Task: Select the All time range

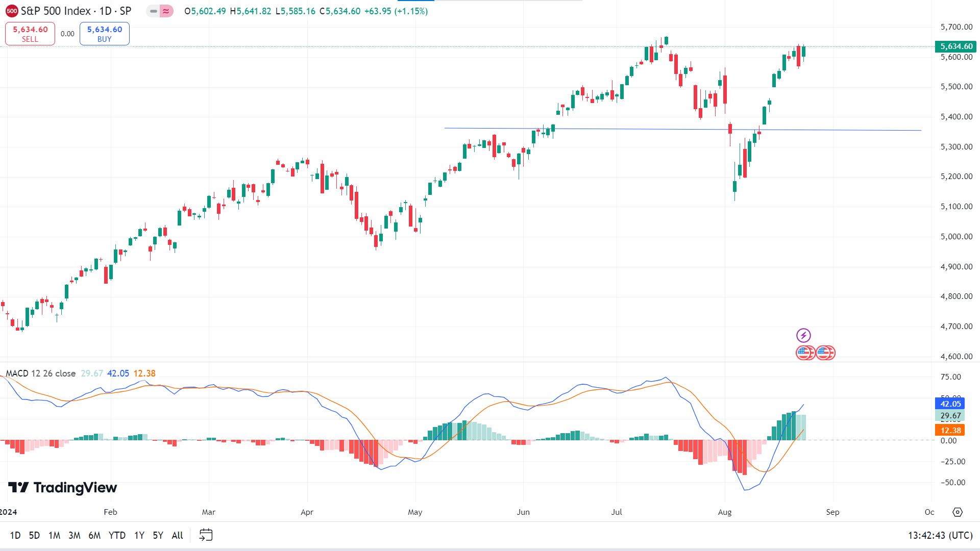Action: 177,535
